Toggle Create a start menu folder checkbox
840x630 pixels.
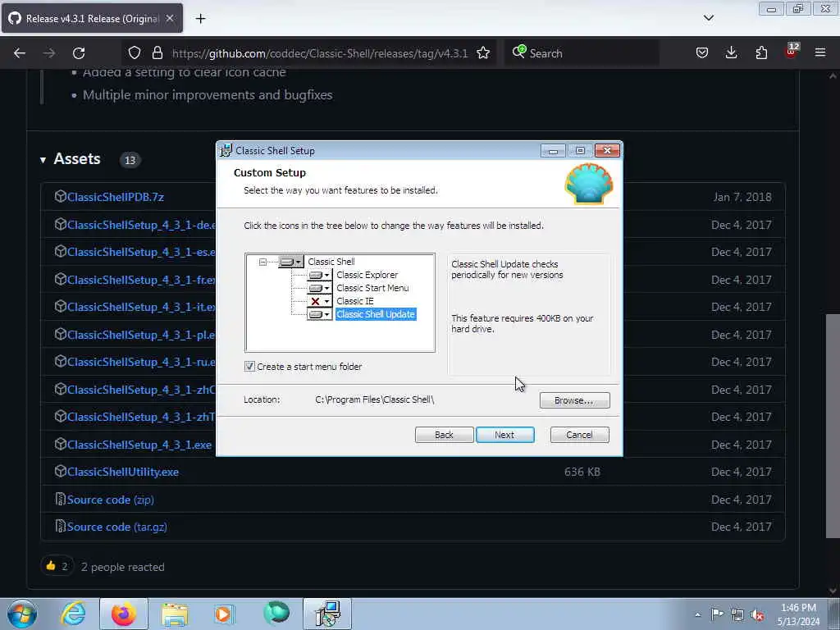point(249,367)
